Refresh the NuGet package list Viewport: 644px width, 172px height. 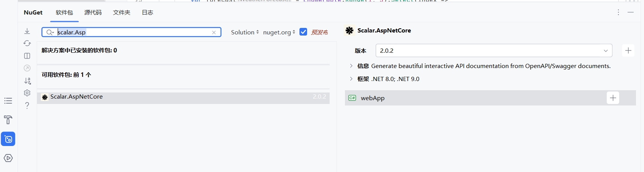(27, 43)
